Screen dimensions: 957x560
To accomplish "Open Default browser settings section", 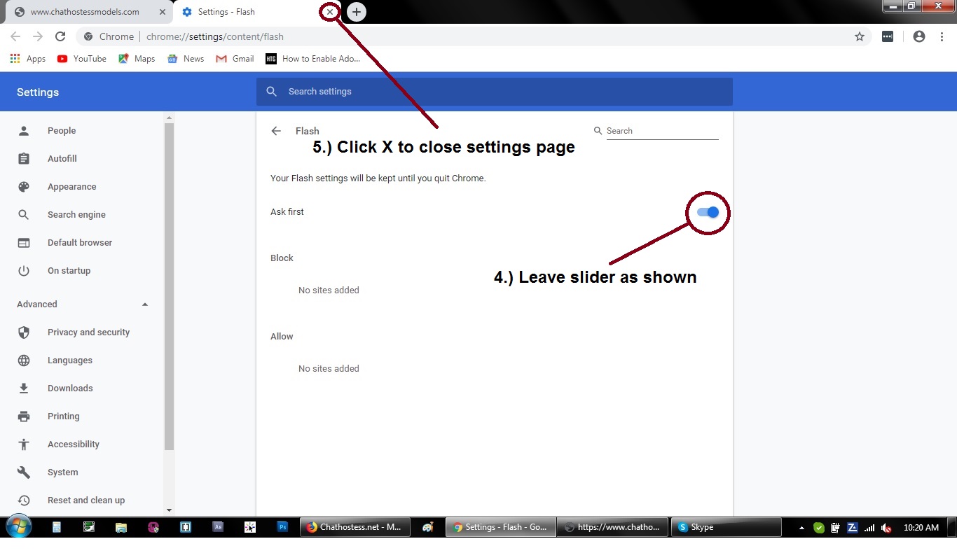I will (80, 243).
